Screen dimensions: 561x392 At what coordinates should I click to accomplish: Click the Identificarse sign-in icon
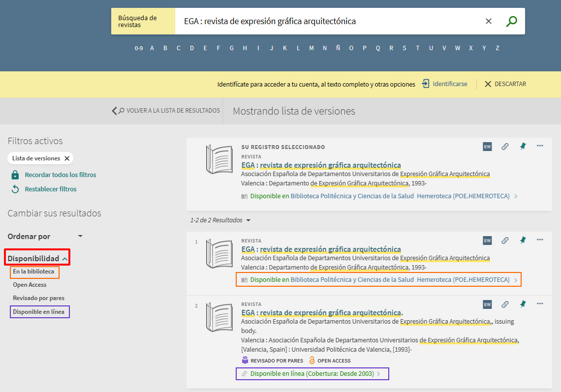coord(425,84)
